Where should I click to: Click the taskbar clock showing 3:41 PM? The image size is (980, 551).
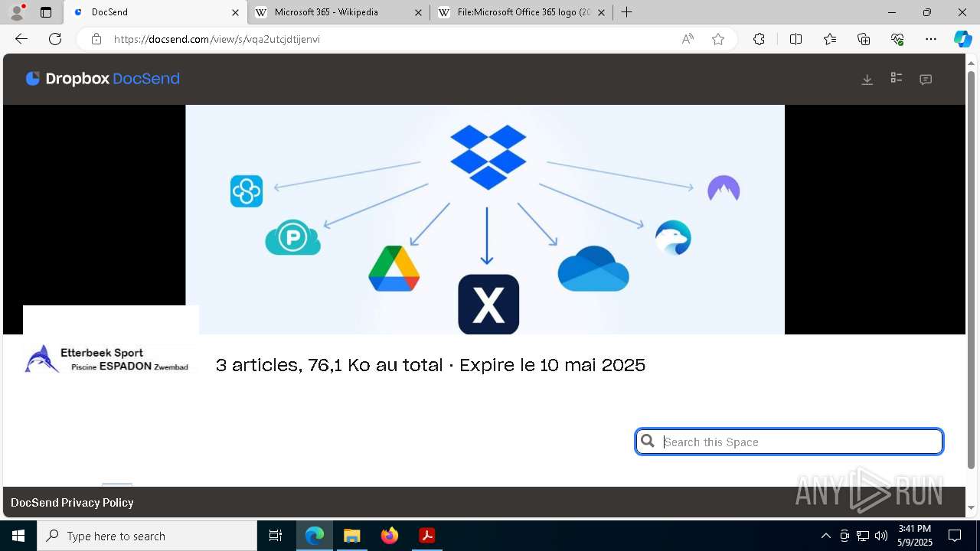(915, 536)
